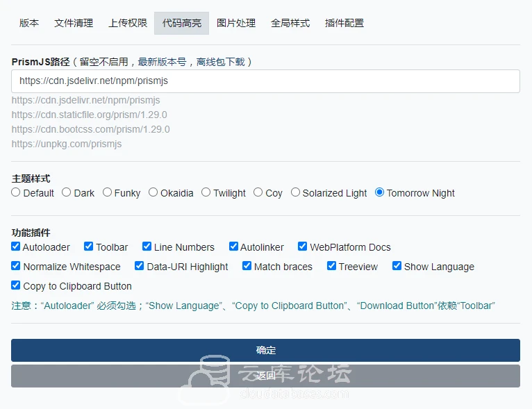The image size is (532, 409).
Task: Open the 离线包下载 link
Action: [x=221, y=62]
